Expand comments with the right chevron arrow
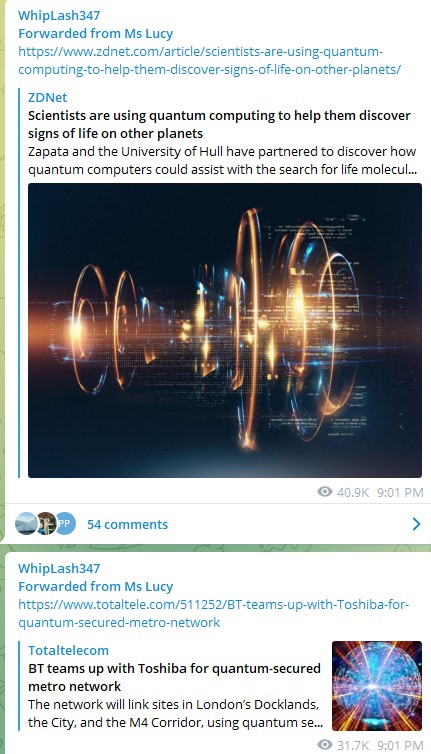The image size is (431, 754). coord(416,524)
